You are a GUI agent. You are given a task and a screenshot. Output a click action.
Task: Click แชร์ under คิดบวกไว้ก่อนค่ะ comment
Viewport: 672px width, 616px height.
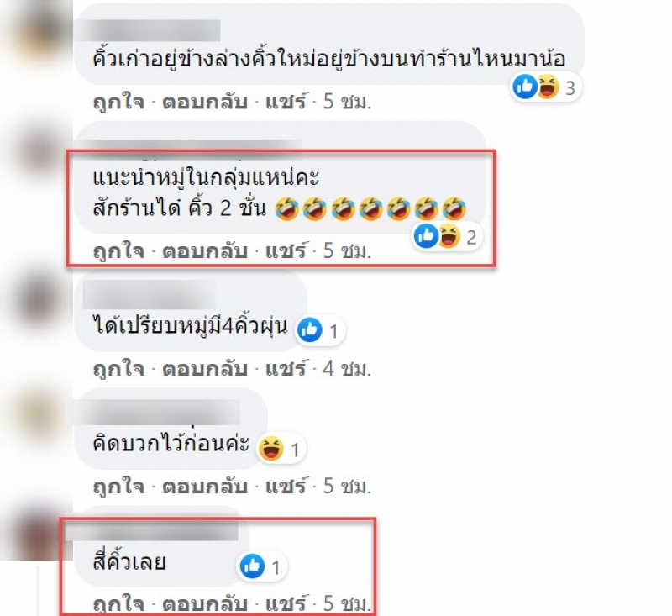286,487
